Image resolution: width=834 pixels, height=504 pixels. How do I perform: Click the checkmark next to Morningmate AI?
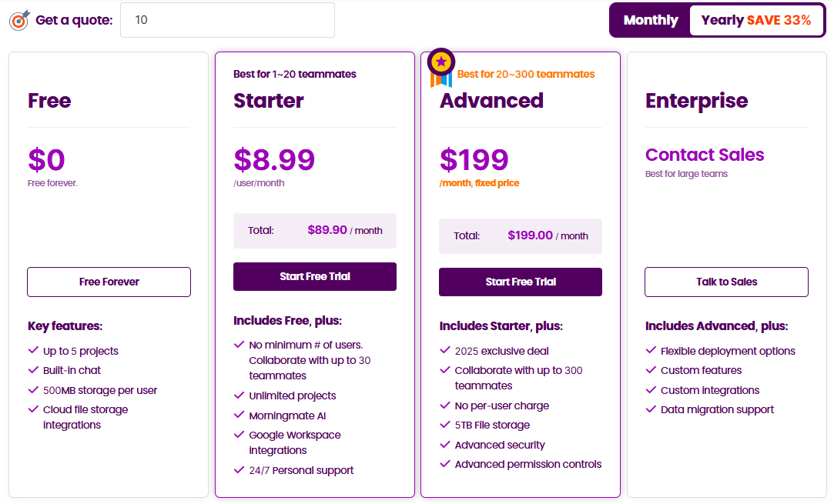[239, 415]
